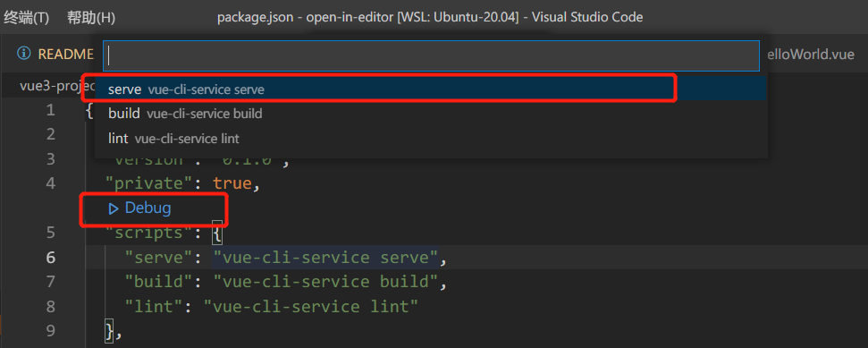Click the Debug CodeLens link
Viewport: 868px width, 348px height.
click(x=147, y=208)
